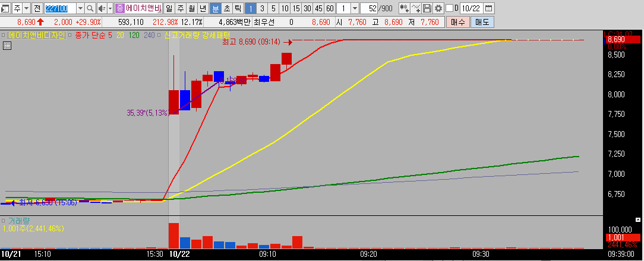Click the custom interval field showing 1
The height and width of the screenshot is (261, 644).
[x=343, y=8]
